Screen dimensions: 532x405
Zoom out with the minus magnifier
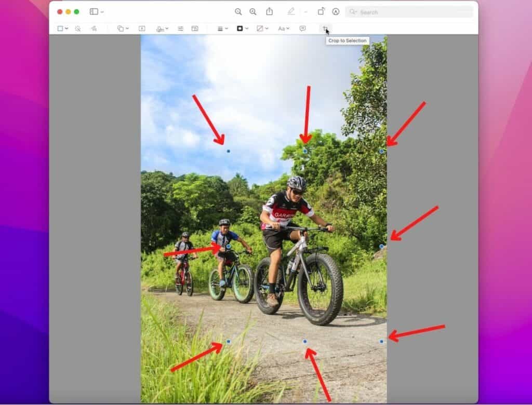[x=238, y=12]
